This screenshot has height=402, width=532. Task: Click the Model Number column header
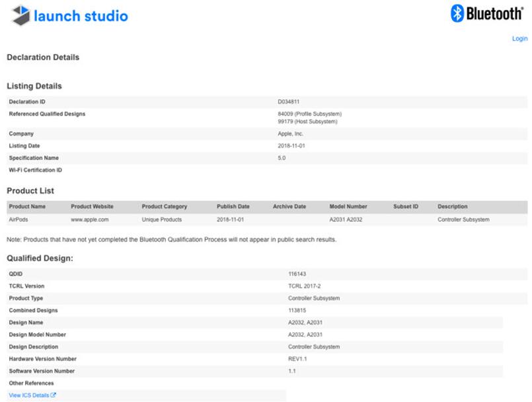pos(348,206)
